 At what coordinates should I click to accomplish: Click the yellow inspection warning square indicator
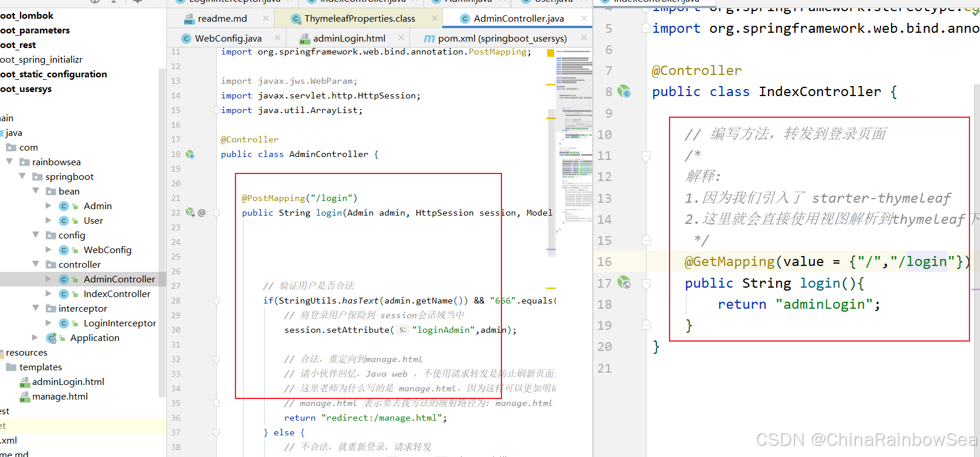pyautogui.click(x=551, y=53)
